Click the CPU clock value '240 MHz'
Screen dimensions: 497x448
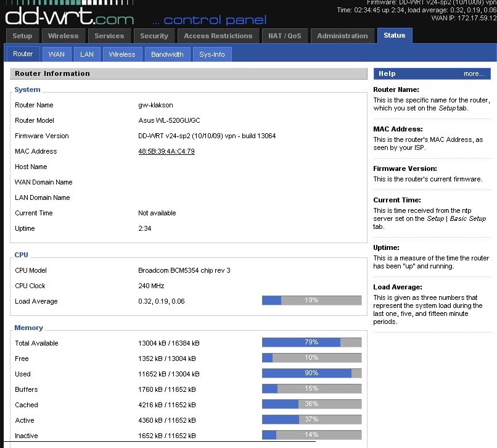151,286
